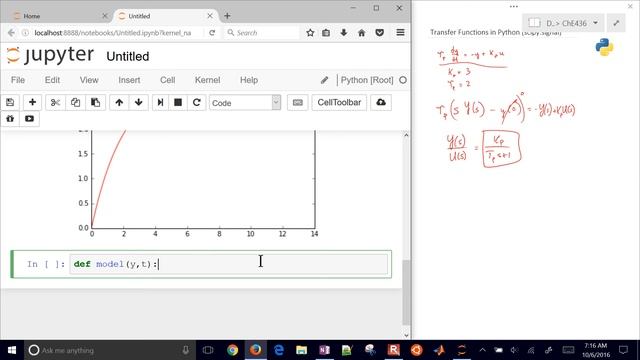This screenshot has height=360, width=640.
Task: Expand OneNote page to full view
Action: [x=616, y=23]
